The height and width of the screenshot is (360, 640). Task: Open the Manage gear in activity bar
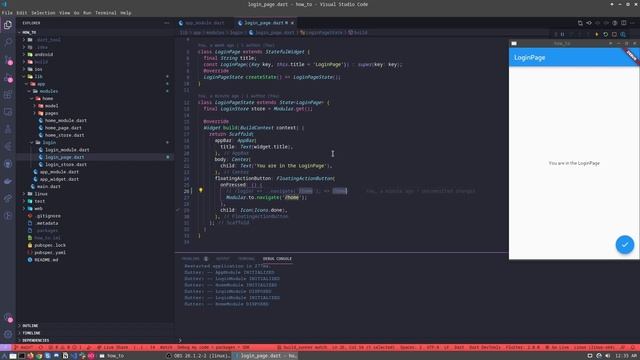point(8,334)
